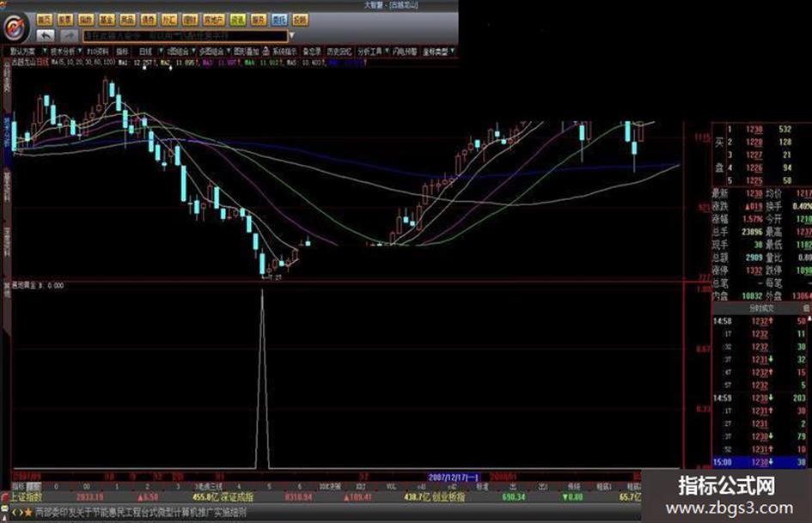Viewport: 812px width, 523px height.
Task: Click the 深证成指 status bar entry
Action: click(237, 497)
